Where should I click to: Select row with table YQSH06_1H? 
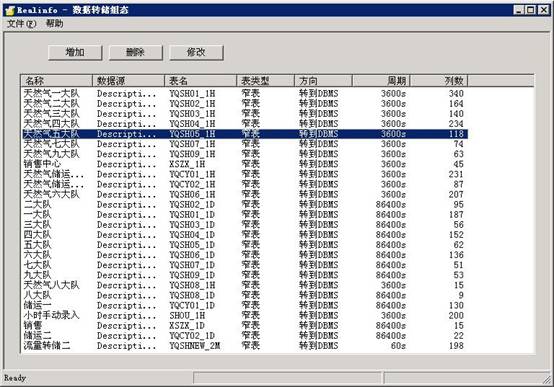point(245,194)
